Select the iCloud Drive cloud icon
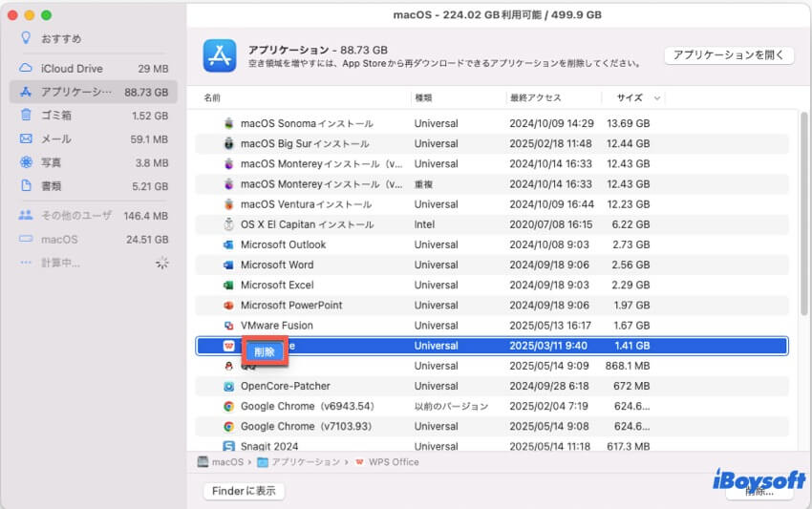Image resolution: width=812 pixels, height=509 pixels. 26,68
